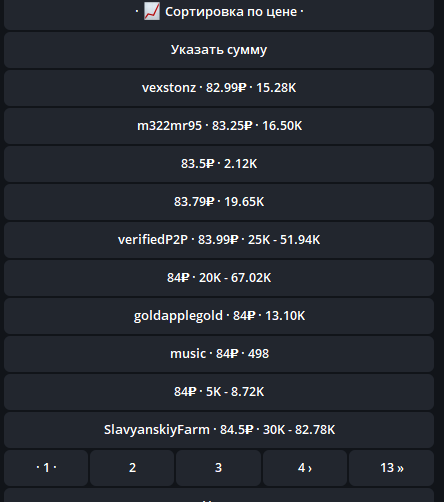Click the partially visible button at bottom
The height and width of the screenshot is (502, 444).
(x=219, y=495)
